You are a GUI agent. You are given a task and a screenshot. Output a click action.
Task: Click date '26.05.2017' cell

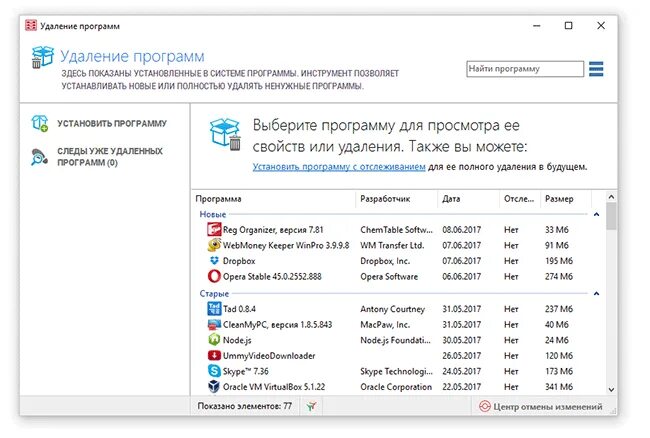click(461, 356)
